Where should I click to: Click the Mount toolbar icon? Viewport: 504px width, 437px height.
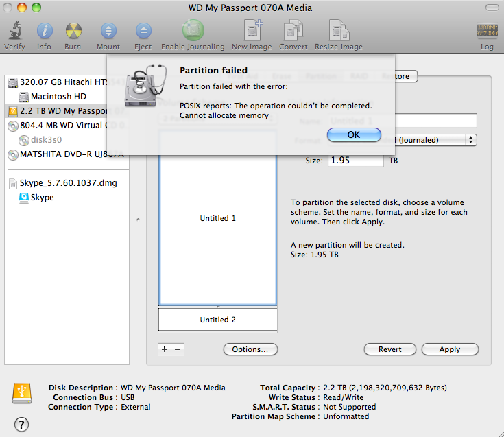[x=108, y=31]
